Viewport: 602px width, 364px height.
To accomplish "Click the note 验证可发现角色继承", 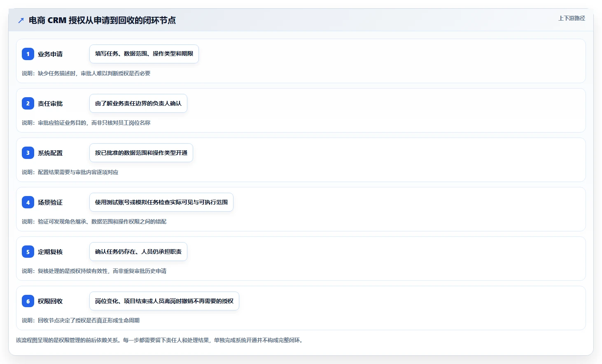I will pyautogui.click(x=94, y=222).
